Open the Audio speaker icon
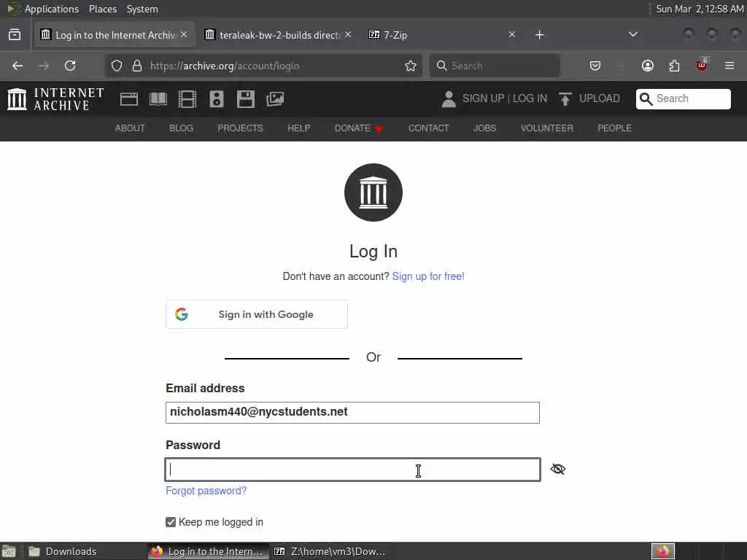 pos(216,99)
